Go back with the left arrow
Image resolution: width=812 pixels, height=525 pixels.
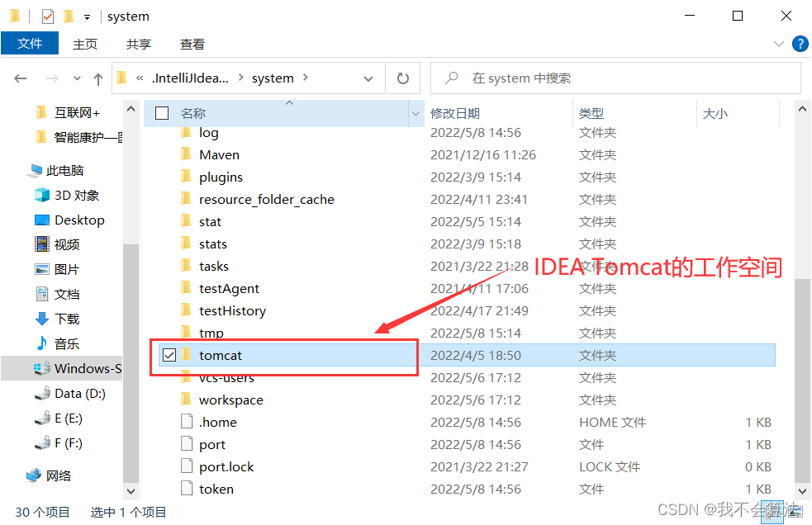(20, 78)
